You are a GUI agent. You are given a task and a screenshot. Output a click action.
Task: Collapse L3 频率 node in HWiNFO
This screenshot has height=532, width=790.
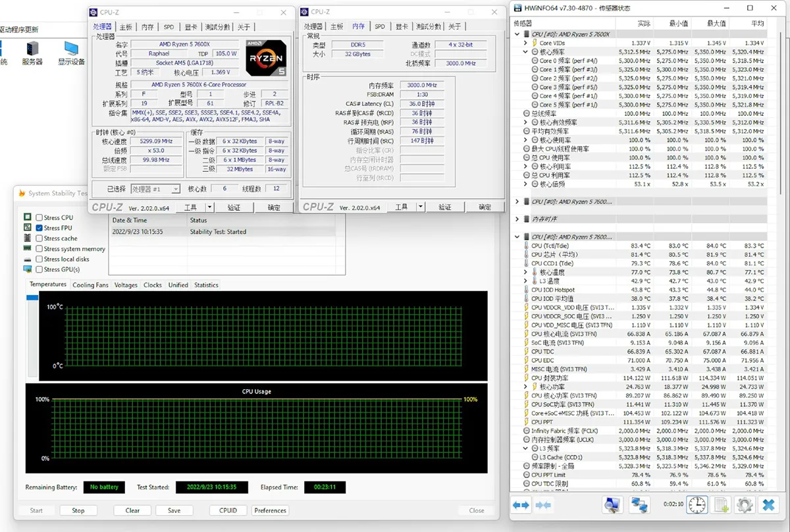525,448
